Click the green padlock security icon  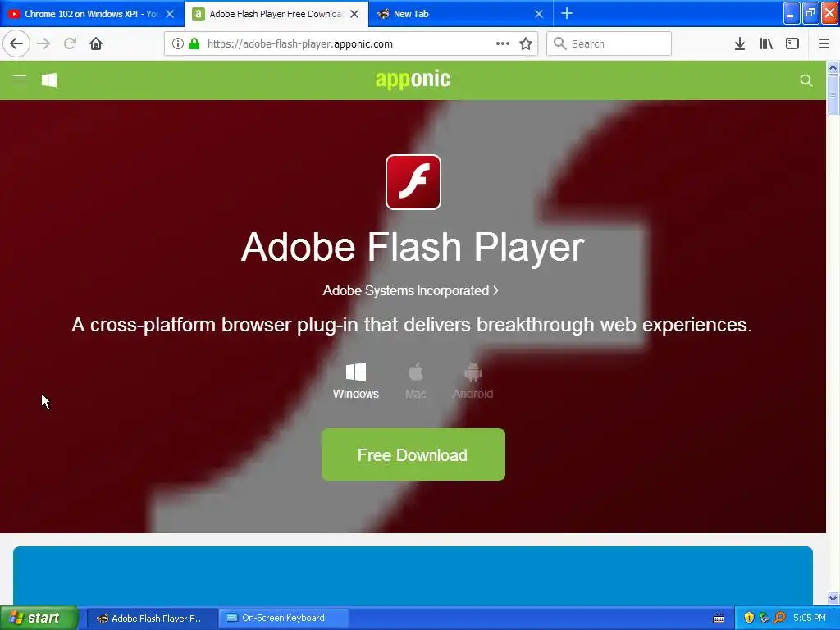click(194, 43)
